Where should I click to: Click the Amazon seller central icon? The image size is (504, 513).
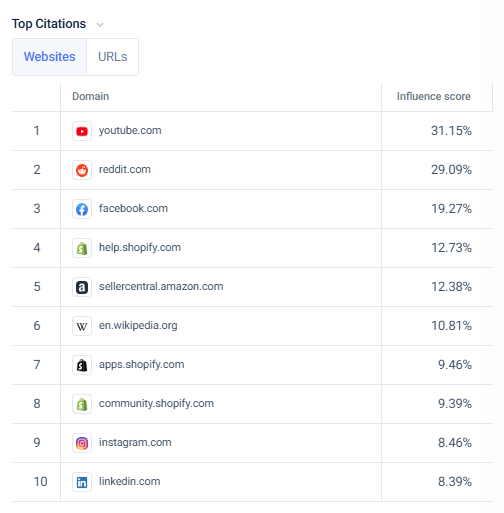pos(82,287)
